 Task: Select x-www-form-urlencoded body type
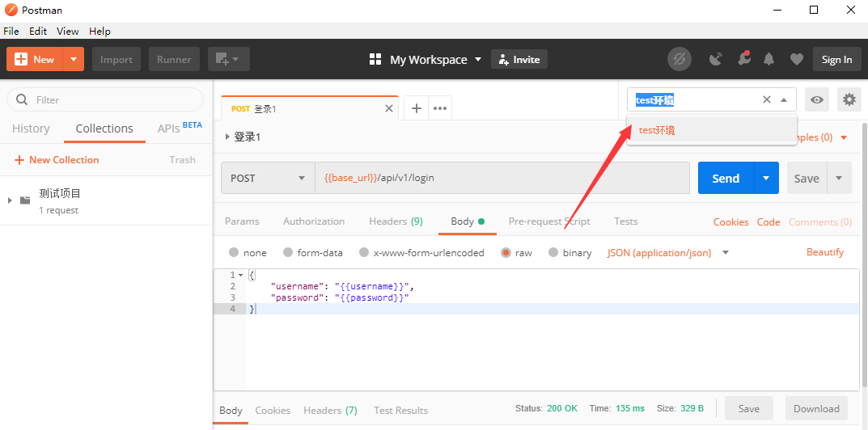click(x=364, y=252)
